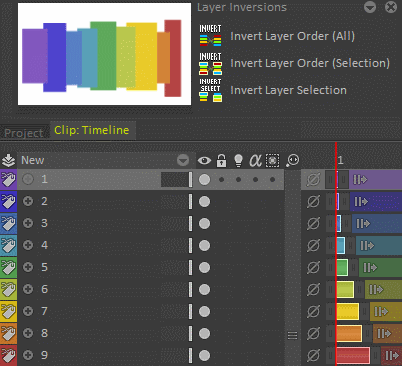Expand layer 7 with its plus button
The height and width of the screenshot is (366, 402).
click(x=28, y=311)
